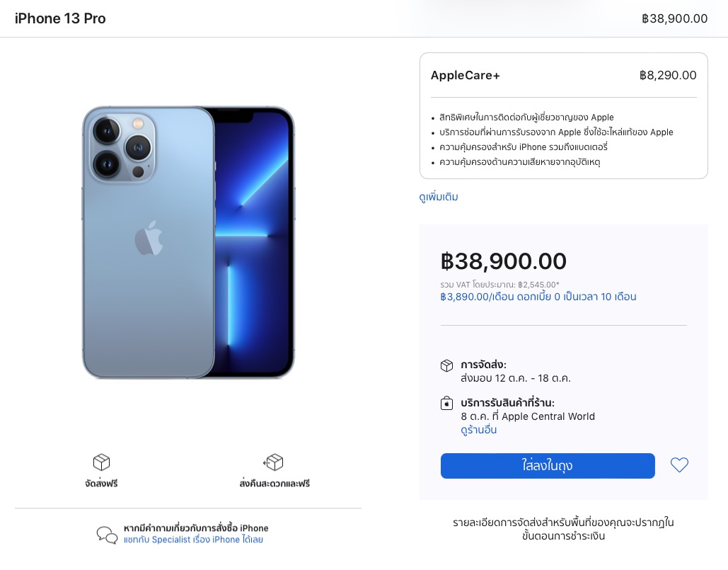The height and width of the screenshot is (570, 728).
Task: Click the Apple bag icon for store pickup
Action: click(x=446, y=403)
